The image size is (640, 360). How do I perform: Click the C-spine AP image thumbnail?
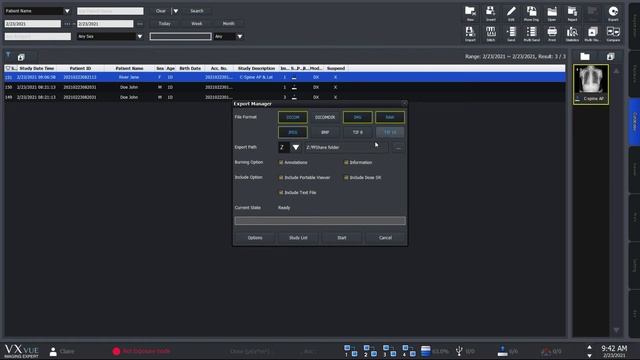pyautogui.click(x=591, y=84)
